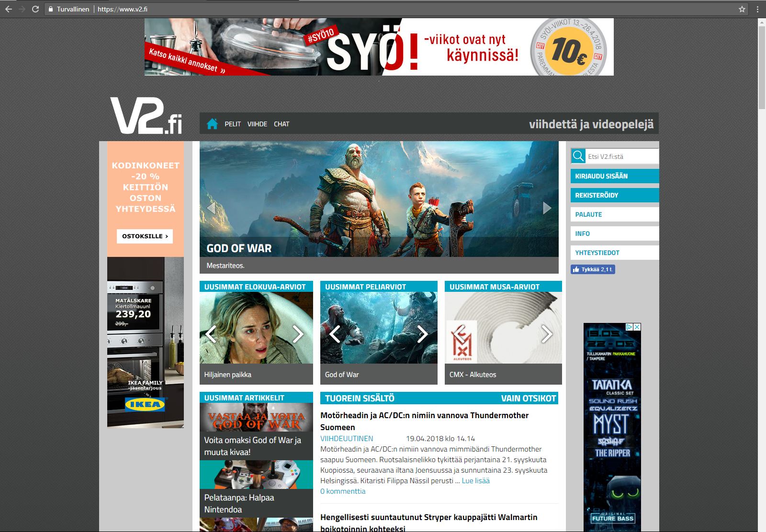This screenshot has width=766, height=532.
Task: Open the CHAT menu item
Action: coord(282,124)
